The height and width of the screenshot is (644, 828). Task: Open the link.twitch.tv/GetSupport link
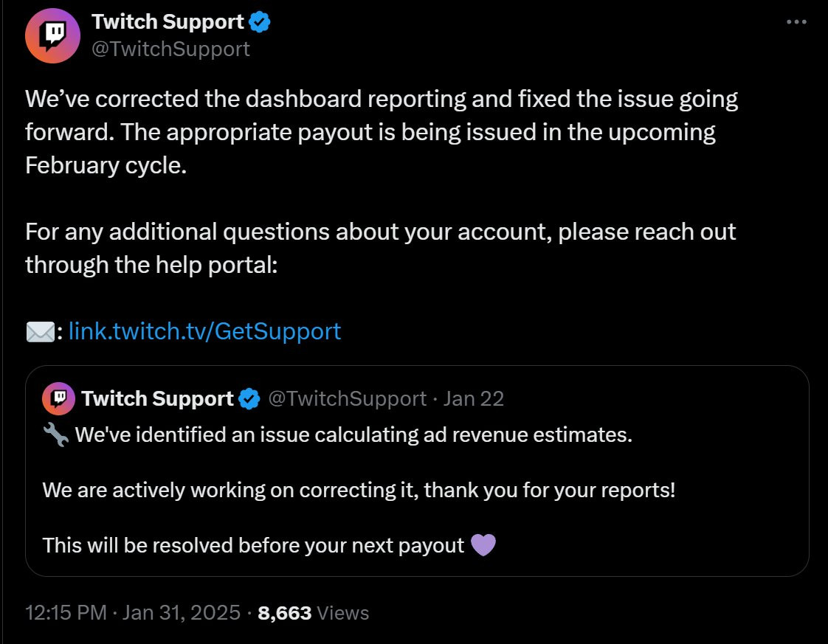tap(205, 331)
